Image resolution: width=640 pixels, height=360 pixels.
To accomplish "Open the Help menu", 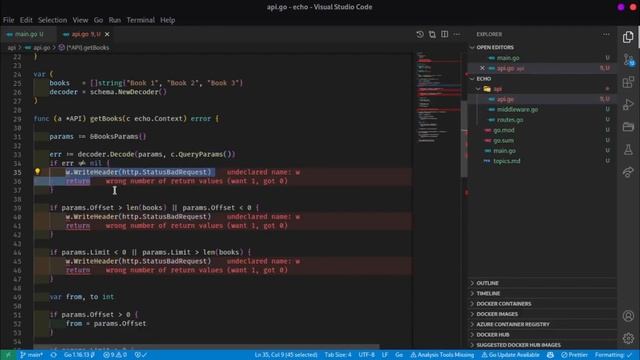I will click(x=167, y=20).
